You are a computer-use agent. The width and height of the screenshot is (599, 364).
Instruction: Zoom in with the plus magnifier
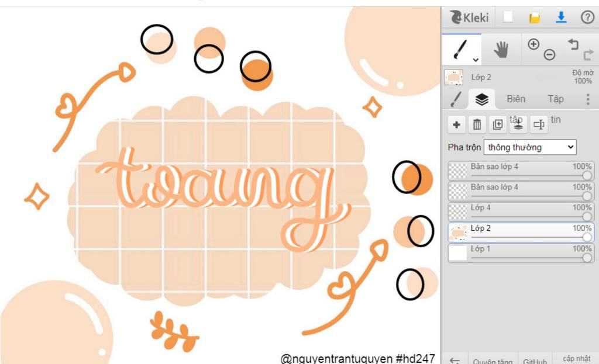(x=533, y=44)
